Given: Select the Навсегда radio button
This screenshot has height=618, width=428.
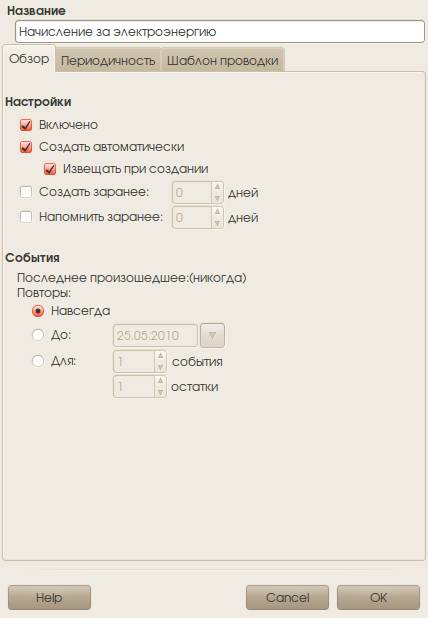Looking at the screenshot, I should tap(38, 311).
